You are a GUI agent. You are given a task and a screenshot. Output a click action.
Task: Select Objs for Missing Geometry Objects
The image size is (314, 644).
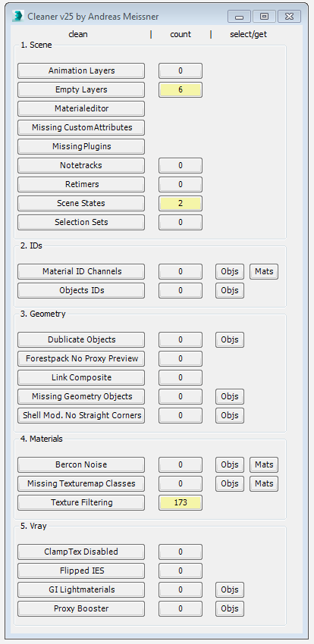[x=230, y=396]
